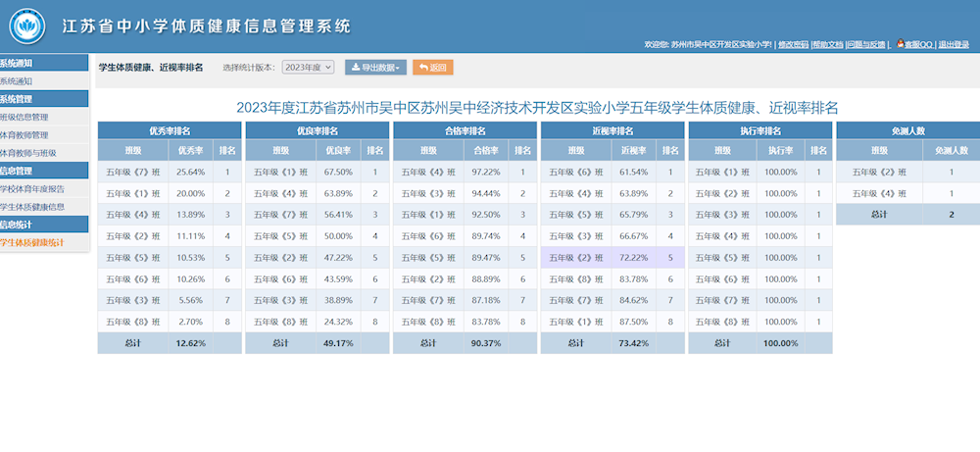Click the QQ penguin customer service icon

[901, 43]
